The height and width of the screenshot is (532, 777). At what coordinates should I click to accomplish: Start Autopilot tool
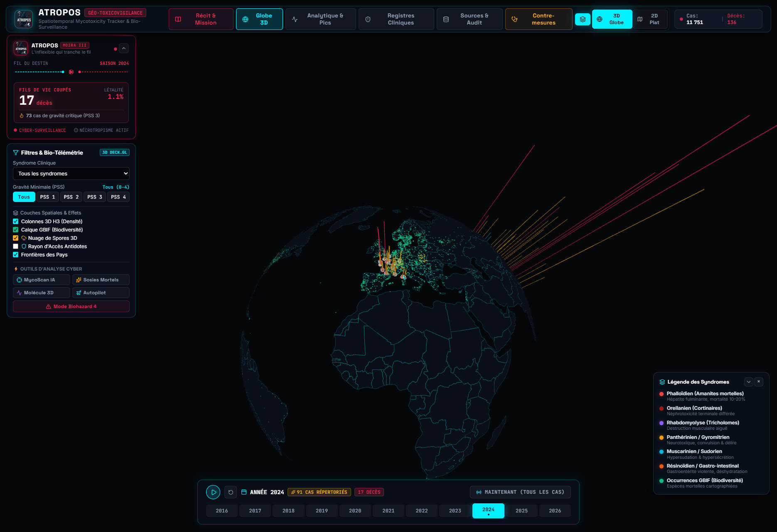(101, 293)
